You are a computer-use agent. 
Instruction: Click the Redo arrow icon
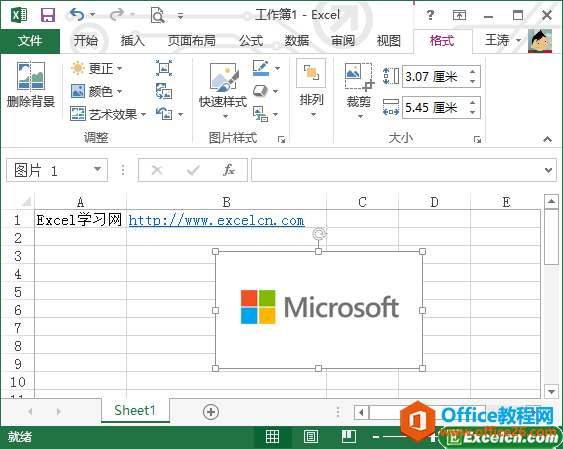[117, 15]
